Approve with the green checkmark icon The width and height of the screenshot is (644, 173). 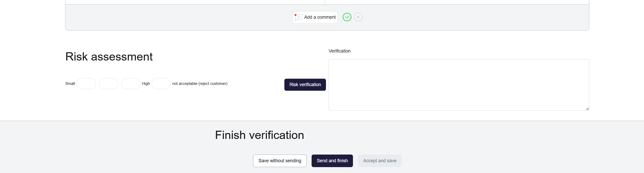tap(347, 17)
